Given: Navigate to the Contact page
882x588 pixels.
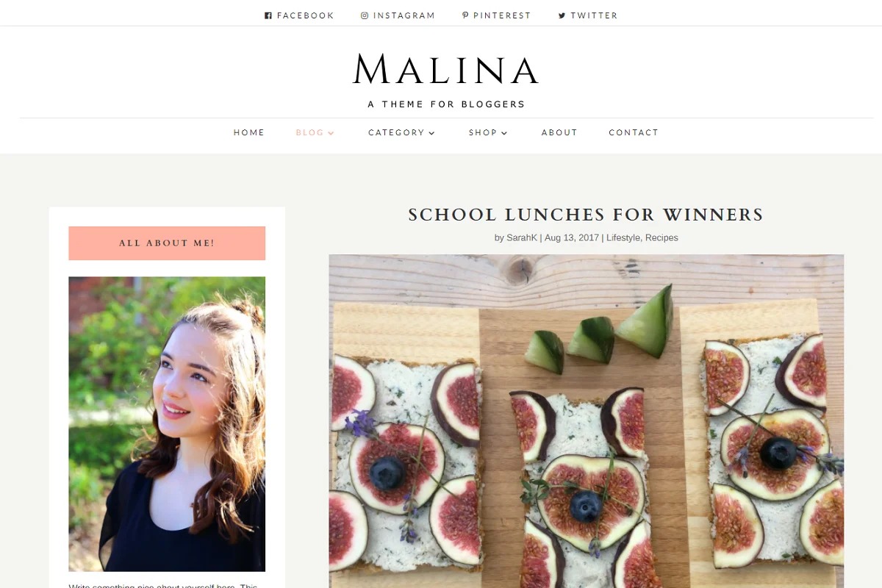Looking at the screenshot, I should point(634,133).
